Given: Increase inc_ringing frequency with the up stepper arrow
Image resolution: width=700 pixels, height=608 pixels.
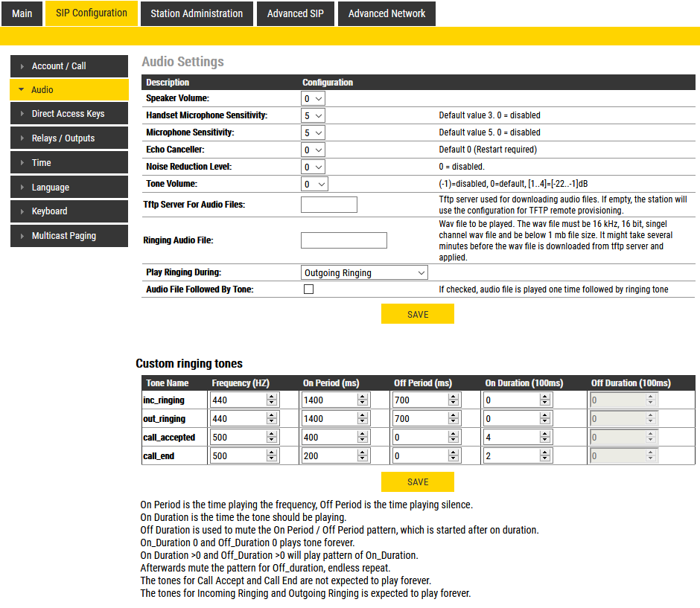Looking at the screenshot, I should tap(271, 397).
